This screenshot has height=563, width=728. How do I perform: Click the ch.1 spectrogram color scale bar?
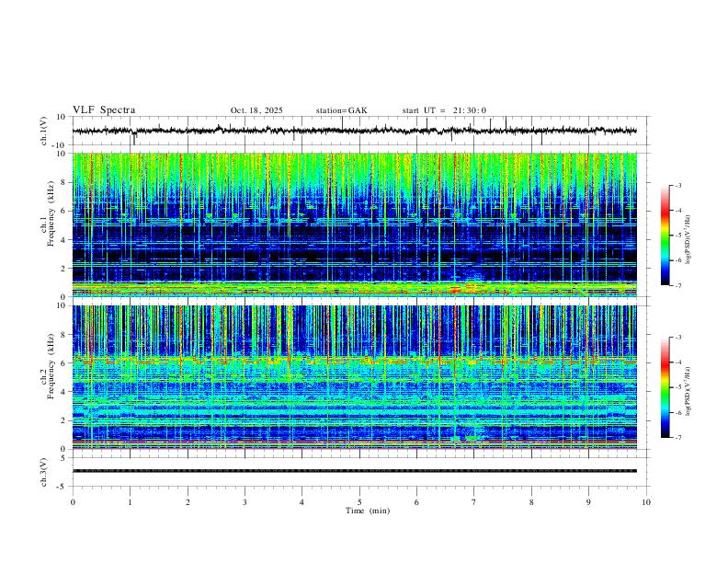tap(665, 236)
